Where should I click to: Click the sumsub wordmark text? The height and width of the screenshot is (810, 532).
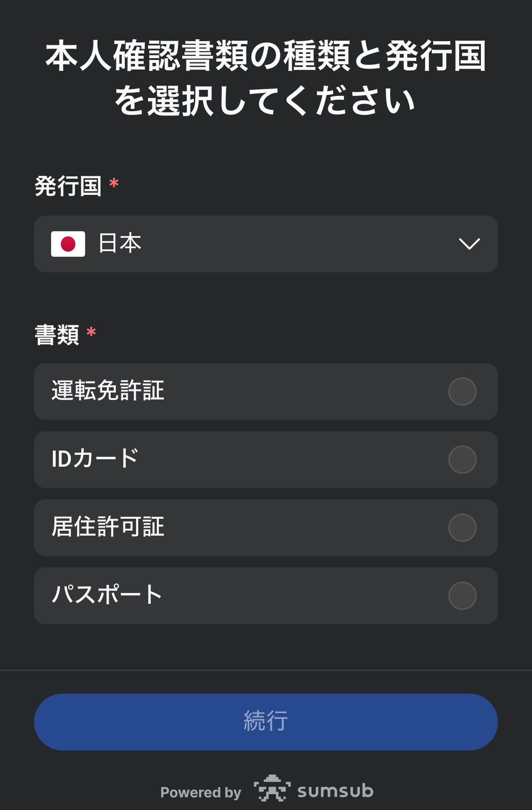coord(335,791)
